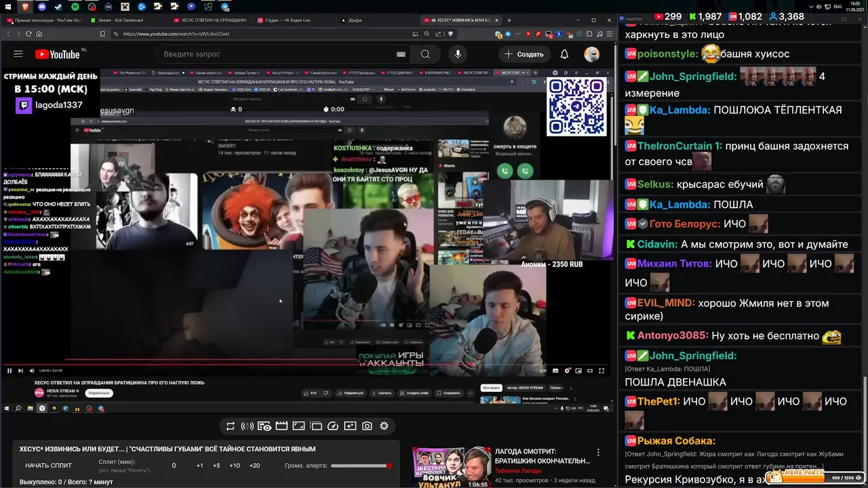Click the TheIronCurtain 1 chat username

679,146
